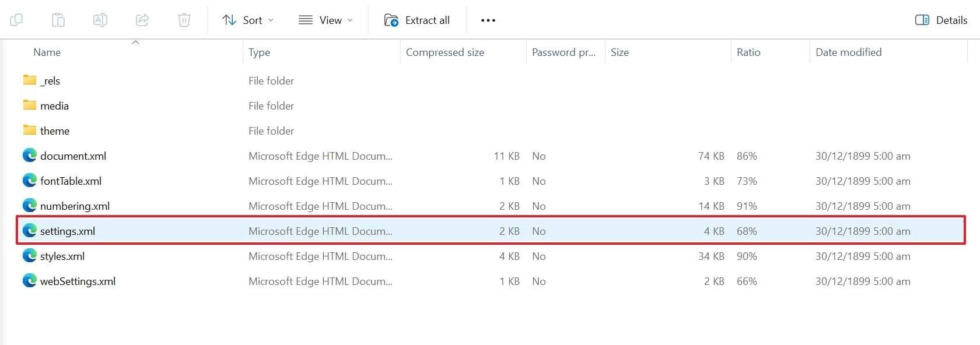This screenshot has width=980, height=345.
Task: Select the fontTable.xml file name
Action: (71, 181)
